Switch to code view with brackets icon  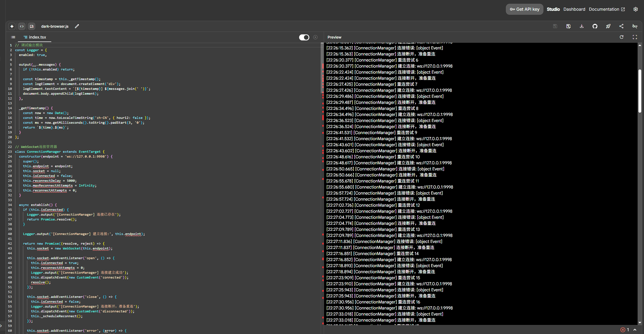coord(22,26)
